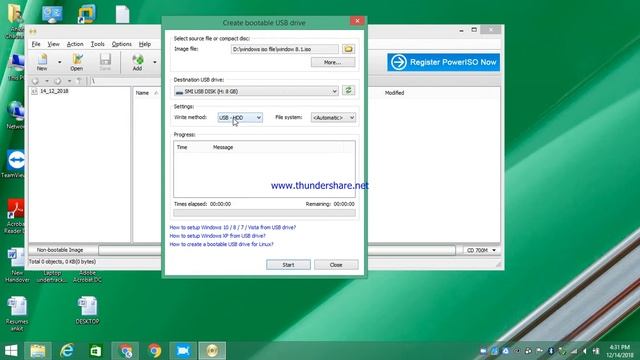
Task: Click the taskbar clock showing 4:31 PM
Action: [620, 351]
